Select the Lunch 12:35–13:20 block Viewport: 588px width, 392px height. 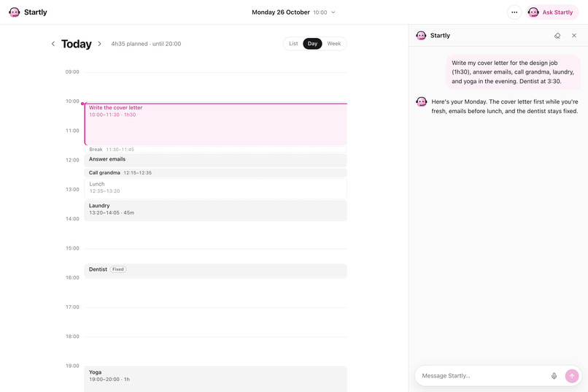tap(216, 188)
